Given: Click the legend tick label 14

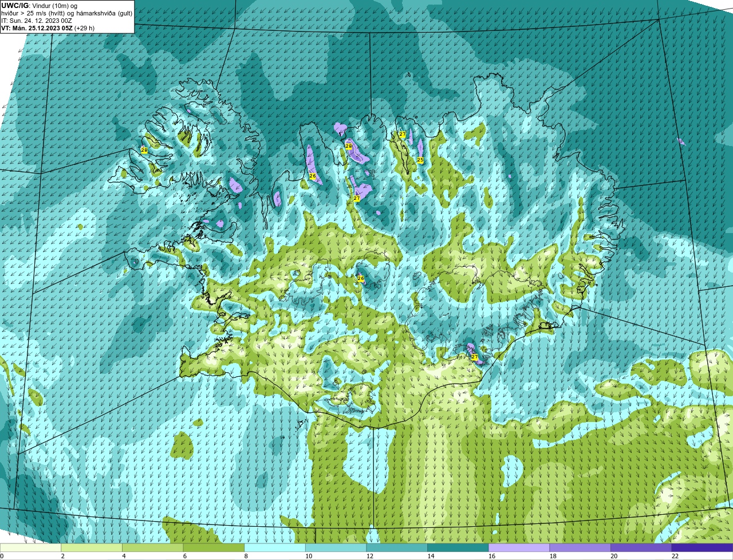Looking at the screenshot, I should coord(431,556).
